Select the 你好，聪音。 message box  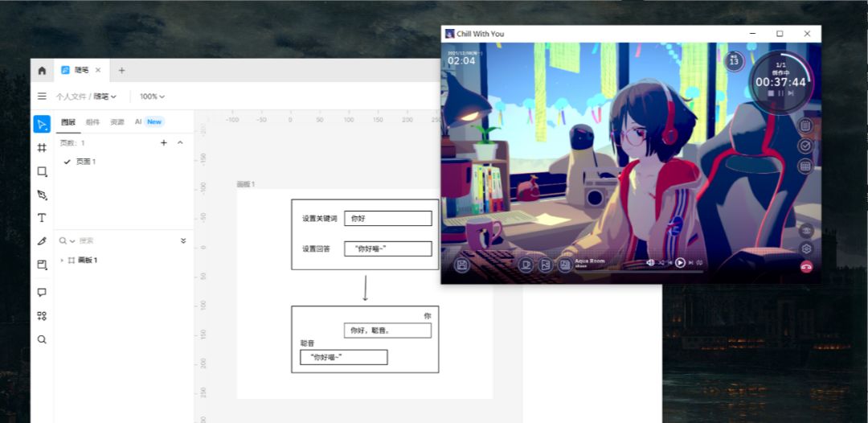pos(387,331)
